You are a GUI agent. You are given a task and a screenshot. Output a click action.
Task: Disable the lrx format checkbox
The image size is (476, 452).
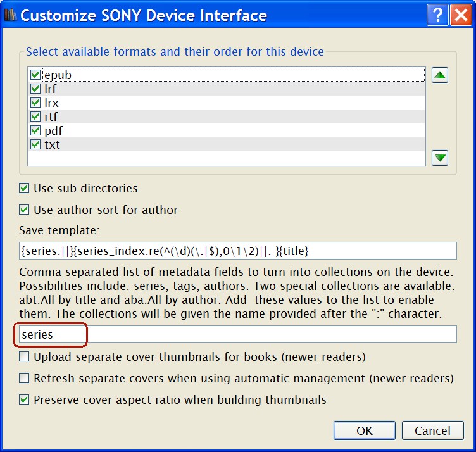pyautogui.click(x=35, y=103)
